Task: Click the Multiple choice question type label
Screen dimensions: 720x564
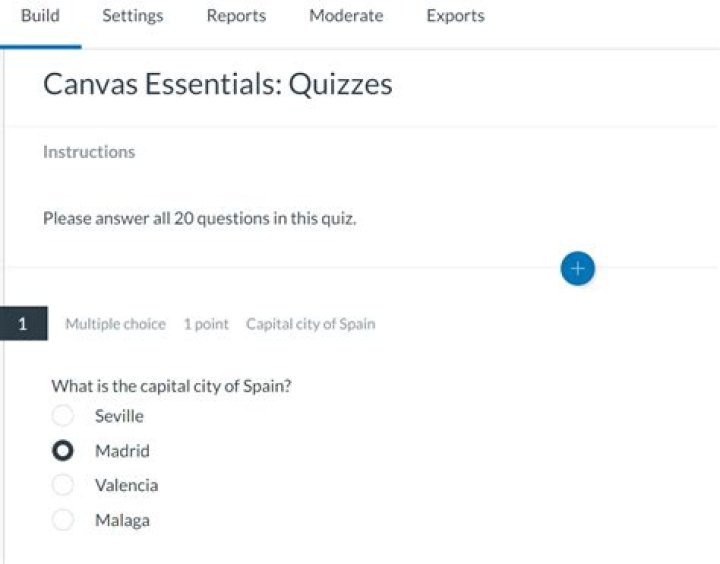Action: [x=115, y=324]
